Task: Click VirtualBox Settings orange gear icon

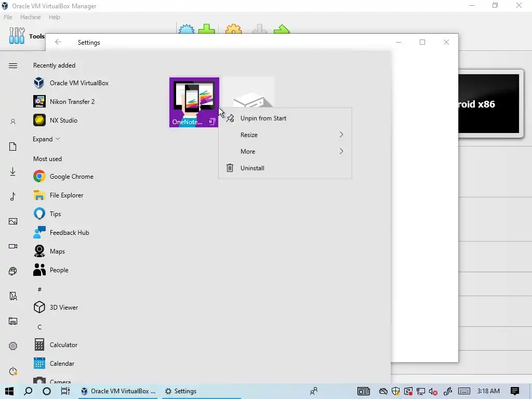Action: coord(233,29)
